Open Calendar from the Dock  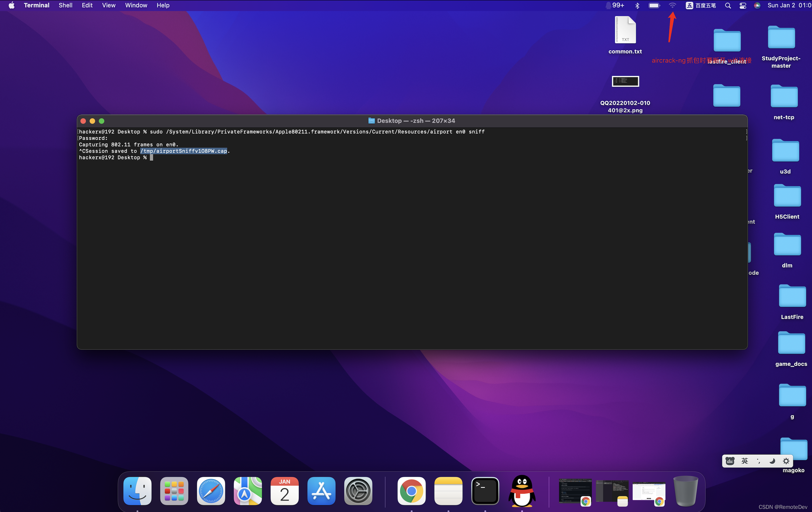[285, 491]
